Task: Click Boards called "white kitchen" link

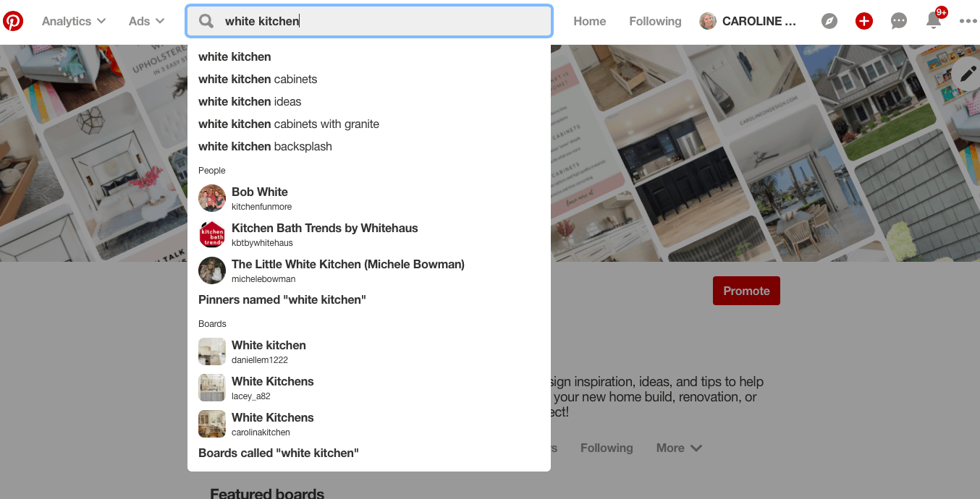Action: (x=279, y=453)
